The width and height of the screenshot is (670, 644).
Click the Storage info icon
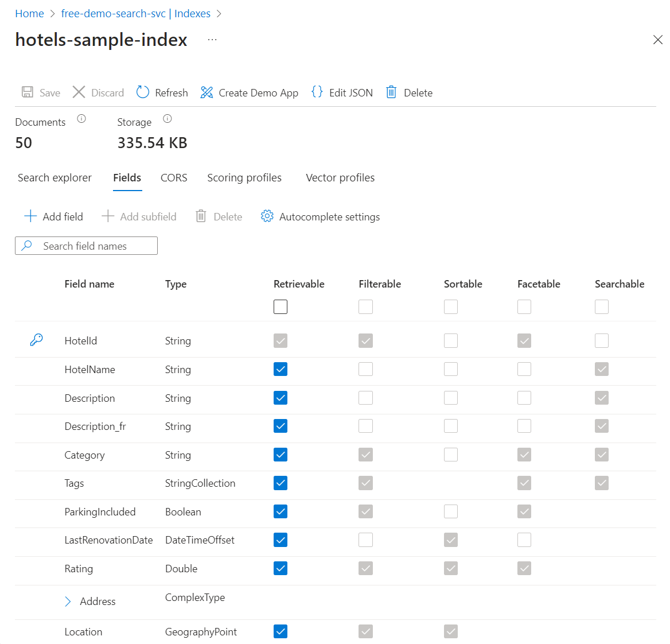tap(167, 119)
